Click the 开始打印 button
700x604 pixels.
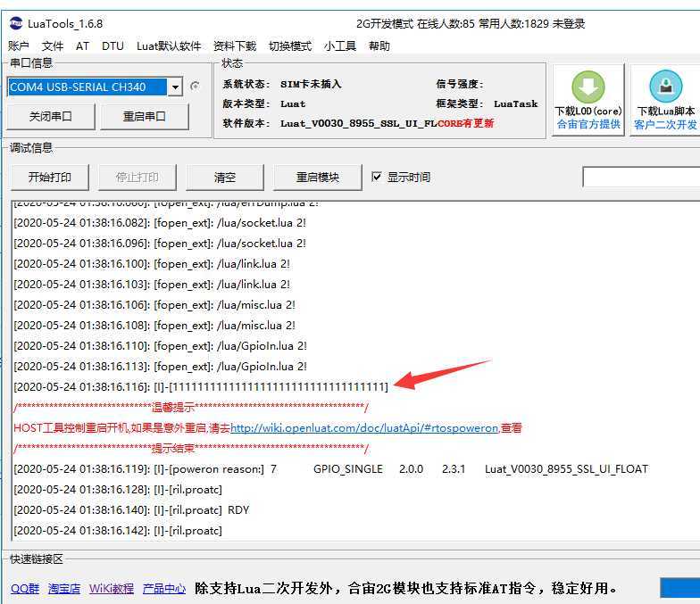coord(50,177)
